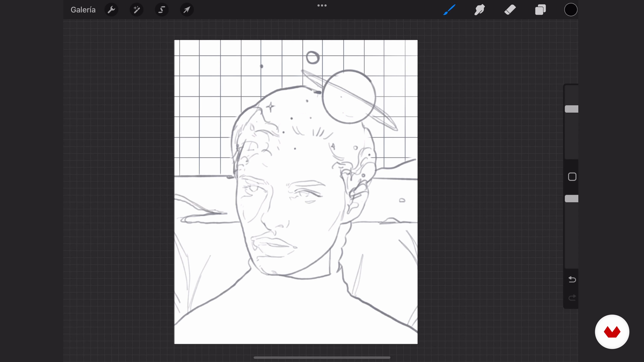The image size is (644, 362).
Task: Click the brush opacity slider handle
Action: pos(572,199)
